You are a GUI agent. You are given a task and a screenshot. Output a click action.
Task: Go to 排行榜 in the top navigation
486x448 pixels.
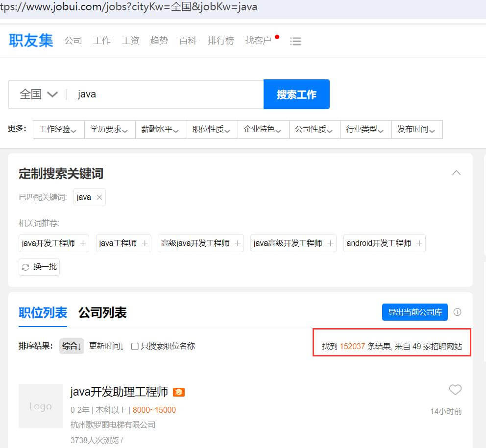(x=220, y=41)
